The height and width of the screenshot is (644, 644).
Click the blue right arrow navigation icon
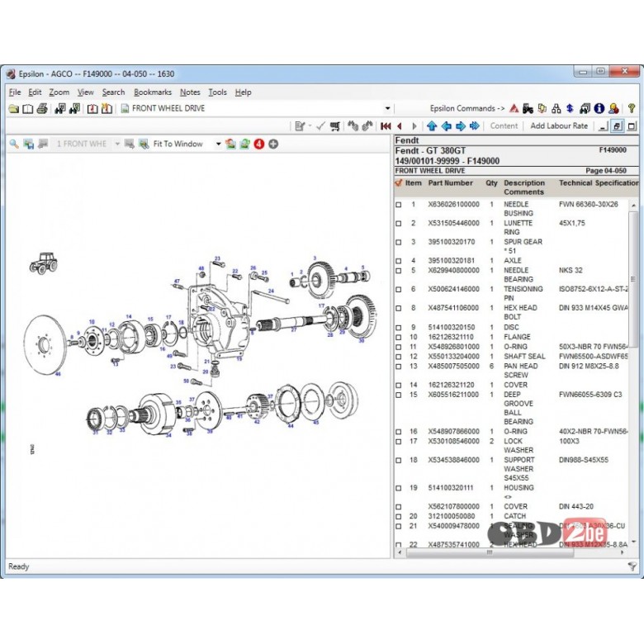click(x=461, y=126)
